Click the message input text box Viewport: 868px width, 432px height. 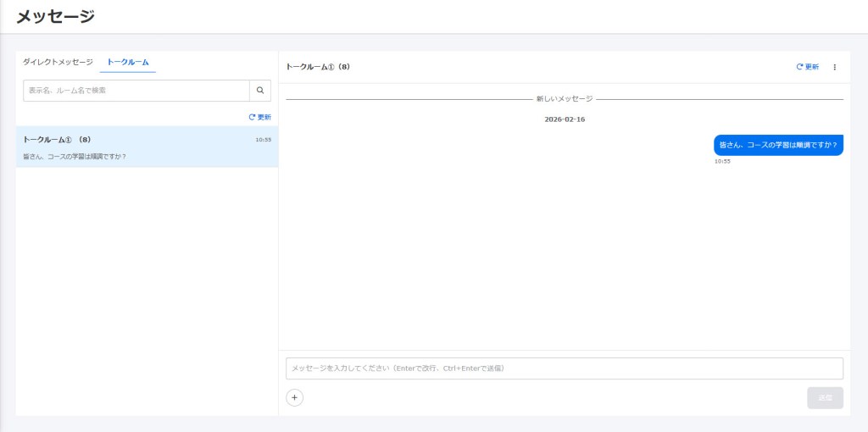coord(564,368)
